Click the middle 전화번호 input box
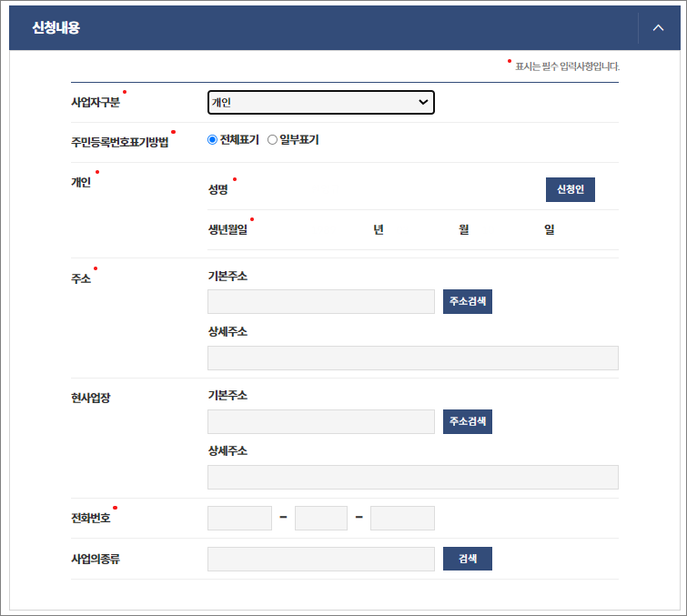Viewport: 687px width, 616px height. [321, 519]
